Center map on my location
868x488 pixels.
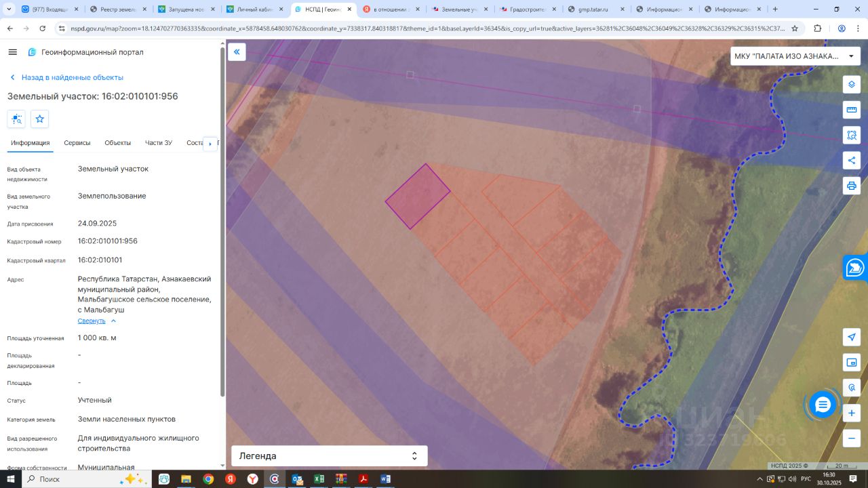click(x=852, y=337)
